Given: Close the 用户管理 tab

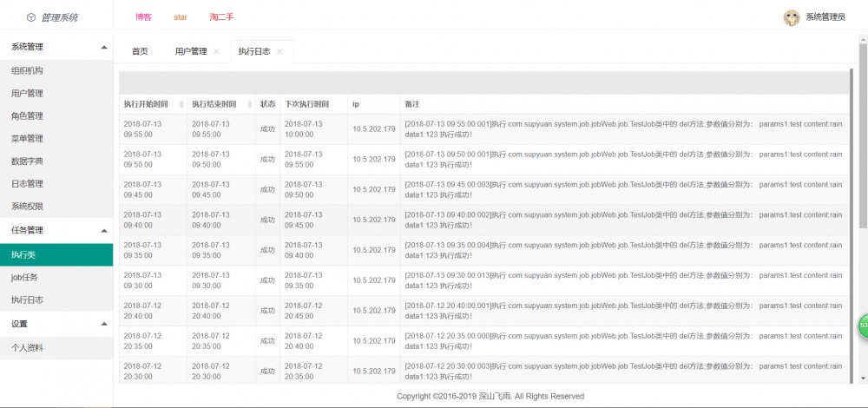Looking at the screenshot, I should (x=216, y=51).
